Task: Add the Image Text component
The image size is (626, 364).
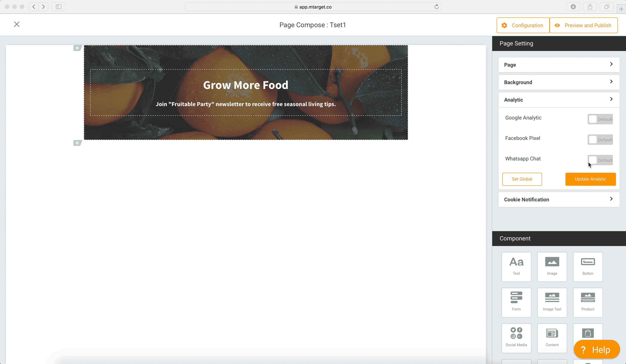Action: (x=552, y=302)
